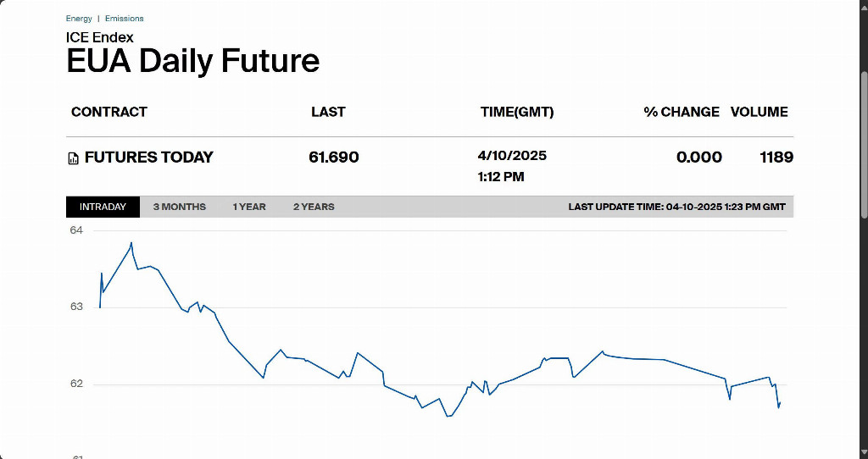This screenshot has height=459, width=868.
Task: Show the 1 YEAR chart range
Action: coord(249,207)
